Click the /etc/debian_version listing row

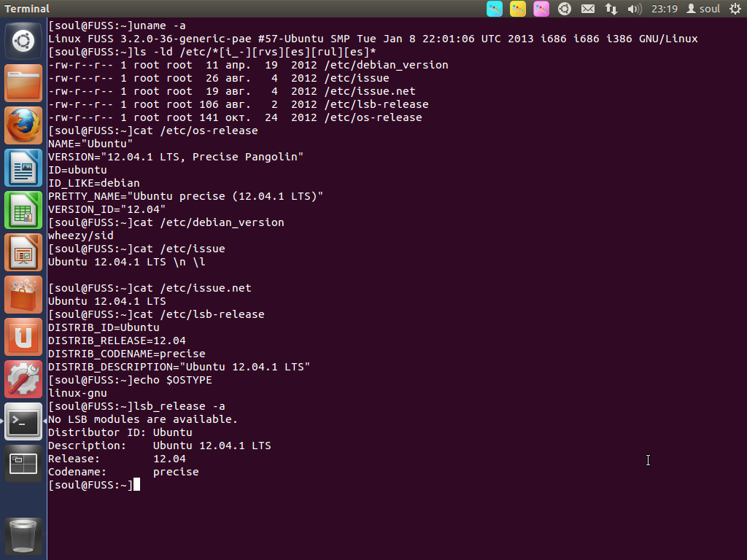click(248, 65)
